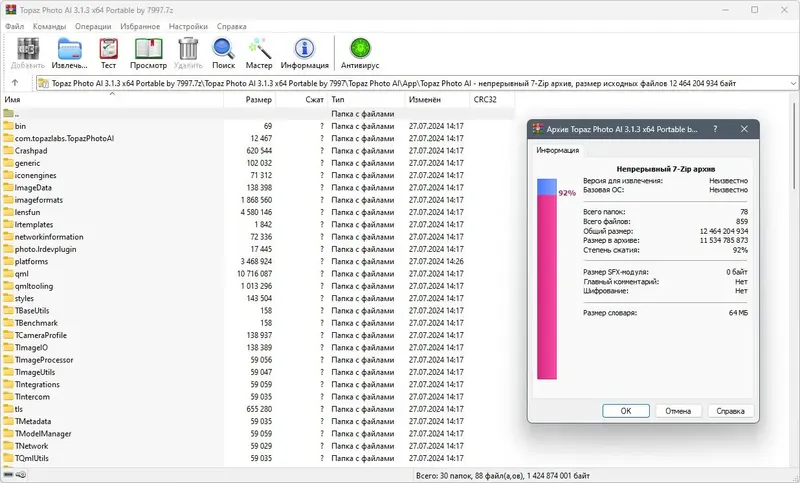Click the status bar drive icon
The width and height of the screenshot is (800, 483).
[x=8, y=475]
